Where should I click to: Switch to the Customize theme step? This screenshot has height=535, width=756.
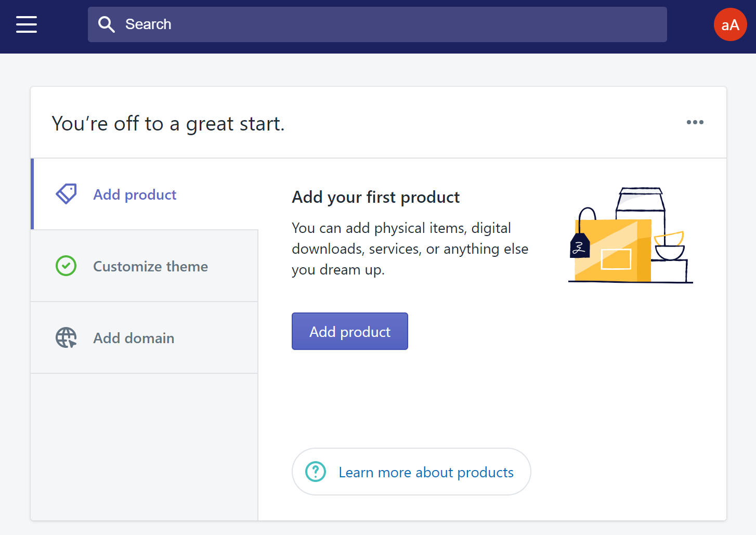(150, 266)
